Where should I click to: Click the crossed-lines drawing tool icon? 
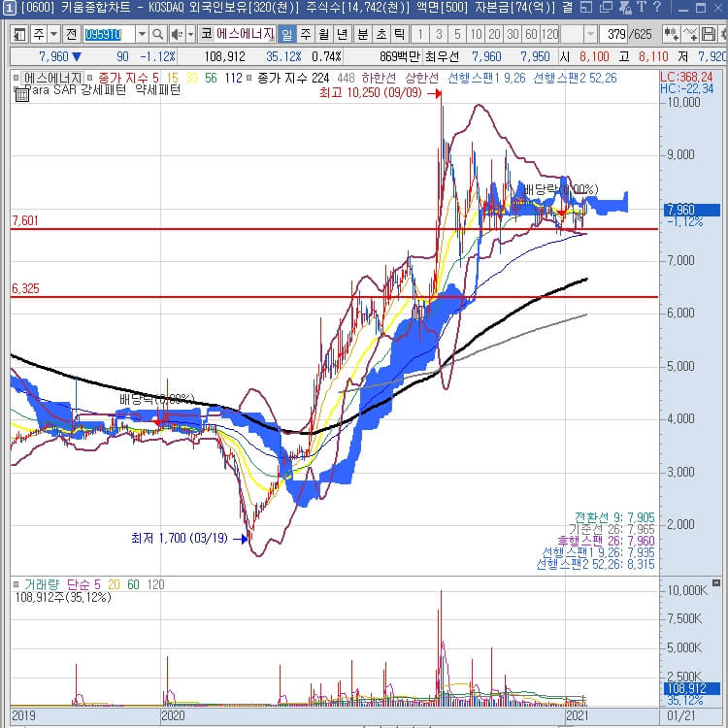[x=690, y=34]
